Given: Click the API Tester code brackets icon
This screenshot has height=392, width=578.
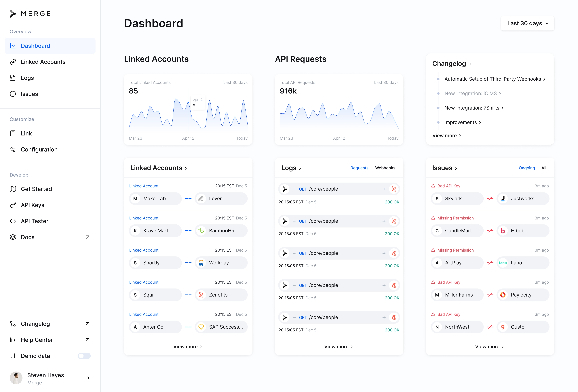Looking at the screenshot, I should 13,221.
